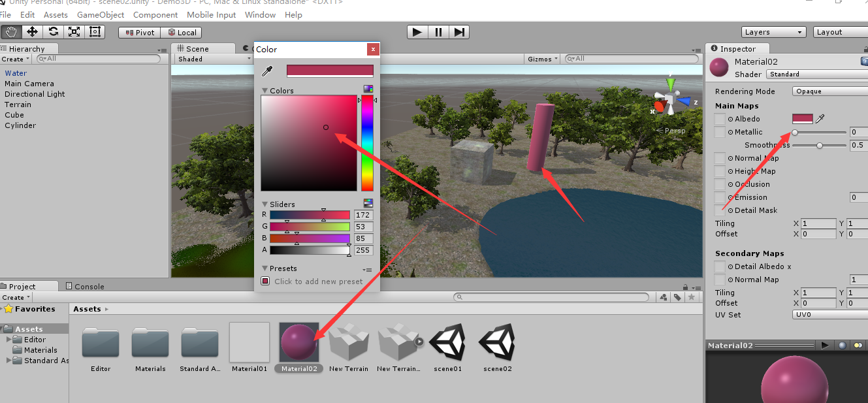Click the vertical hue bar
This screenshot has width=868, height=403.
368,143
